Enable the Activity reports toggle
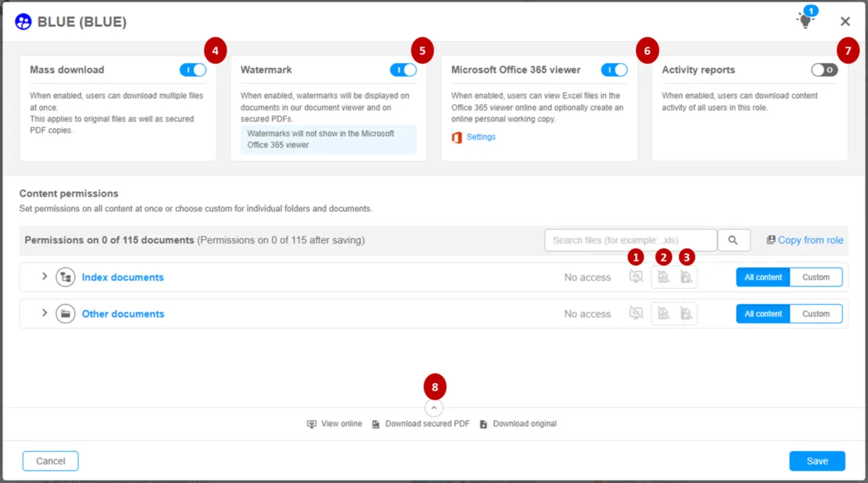Image resolution: width=868 pixels, height=483 pixels. point(825,70)
